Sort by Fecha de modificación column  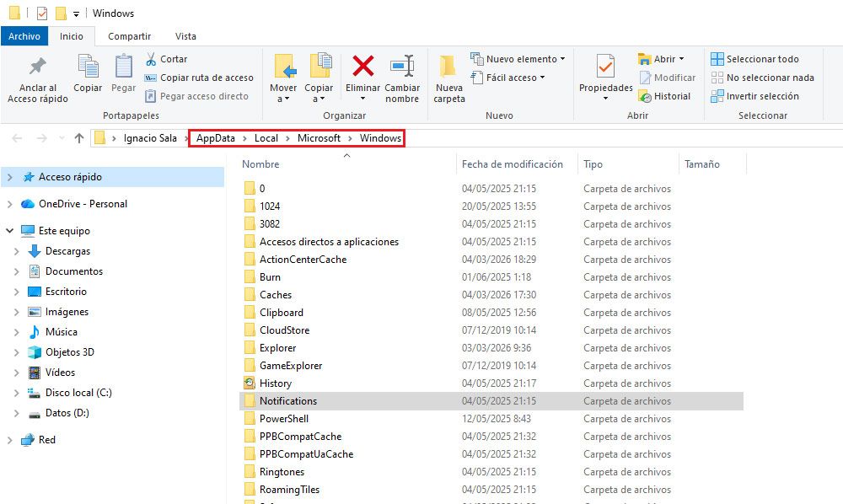tap(513, 164)
